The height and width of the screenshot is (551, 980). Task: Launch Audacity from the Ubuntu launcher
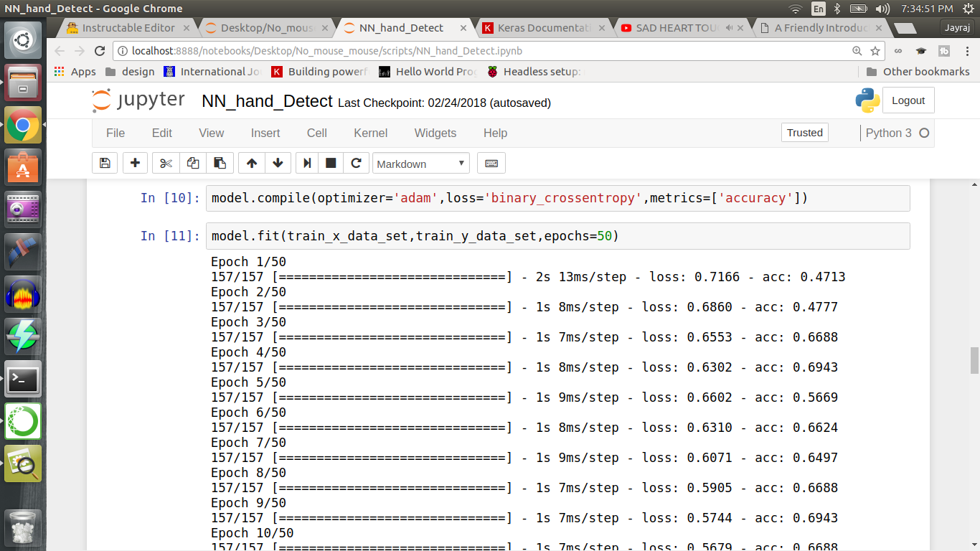(x=23, y=294)
